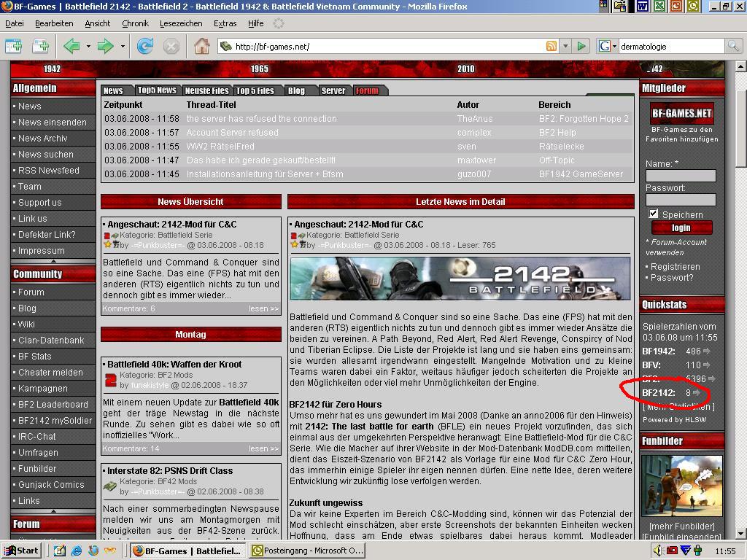Open the Chronik menu

point(135,23)
